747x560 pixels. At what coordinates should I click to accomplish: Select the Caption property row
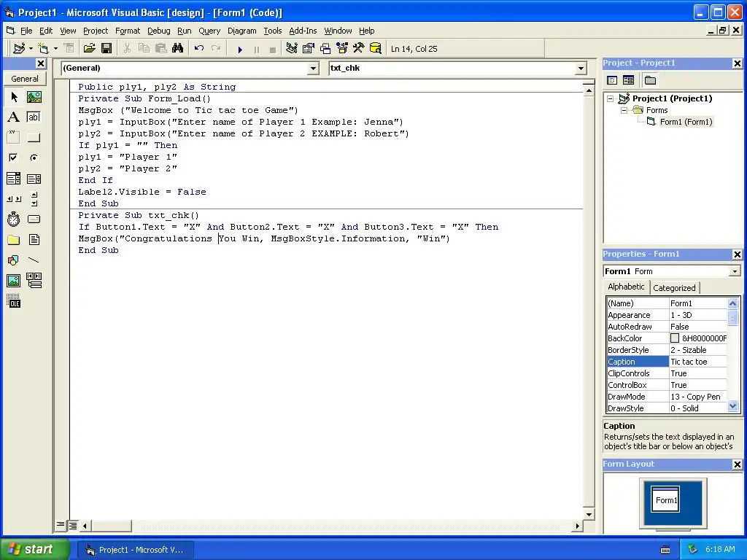(667, 362)
